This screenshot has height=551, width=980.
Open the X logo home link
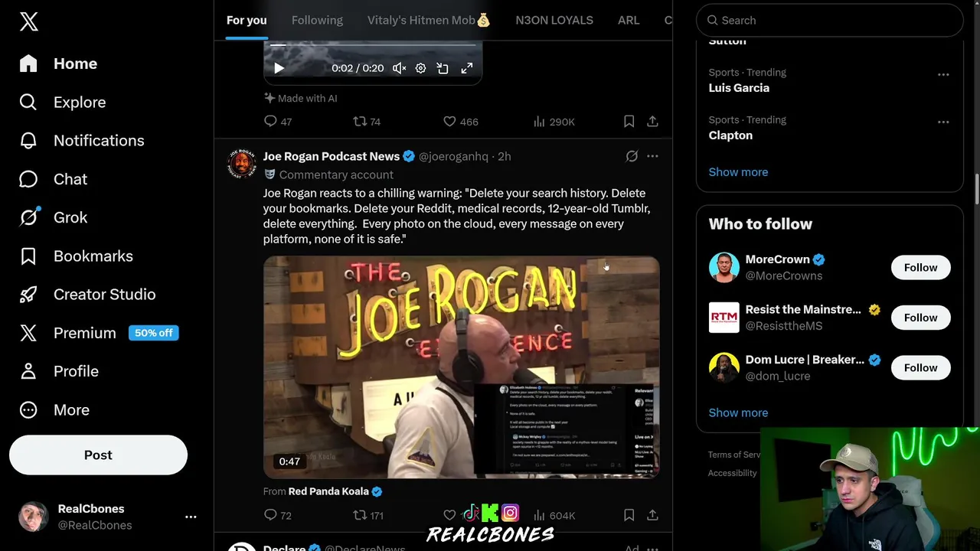pyautogui.click(x=28, y=21)
